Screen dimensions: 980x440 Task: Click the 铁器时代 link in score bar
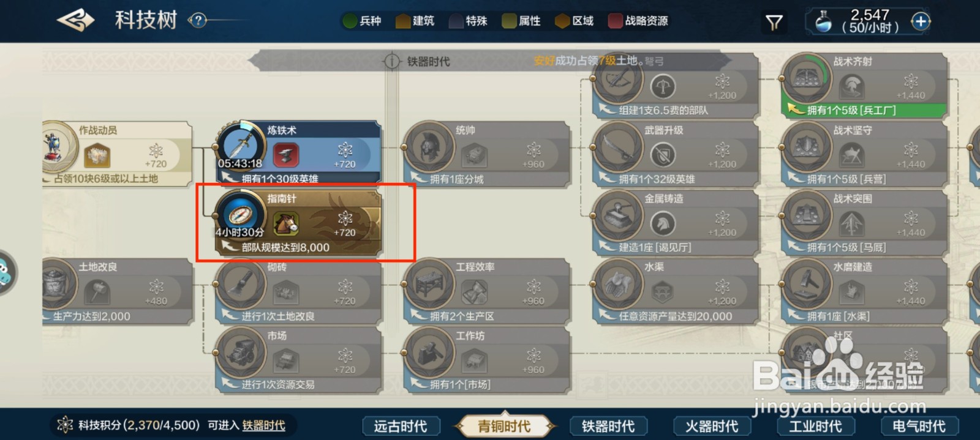point(263,425)
